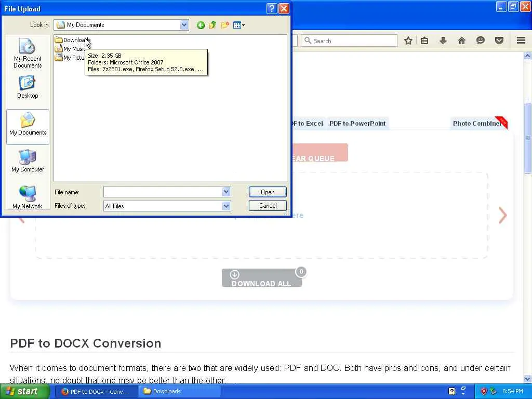Screen dimensions: 532x399
Task: Go to Firefox home page icon
Action: pos(462,41)
